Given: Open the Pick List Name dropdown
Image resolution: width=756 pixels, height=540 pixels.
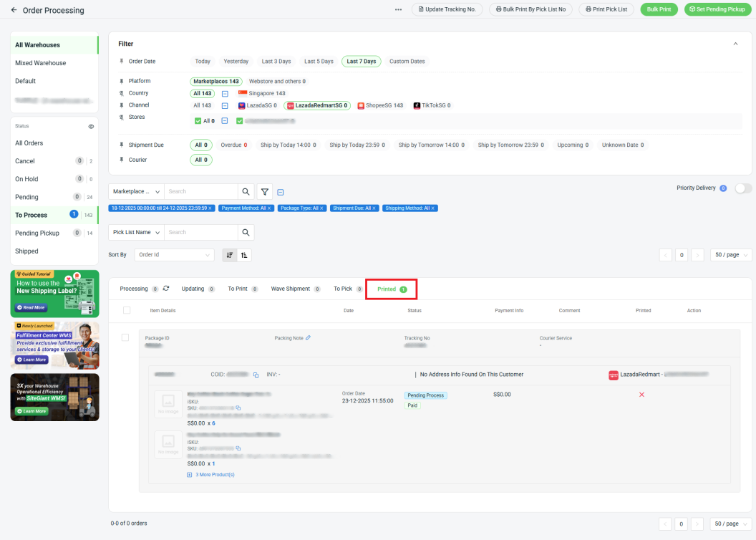Looking at the screenshot, I should click(136, 233).
